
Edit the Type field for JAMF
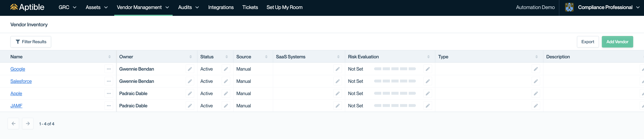[x=536, y=106]
